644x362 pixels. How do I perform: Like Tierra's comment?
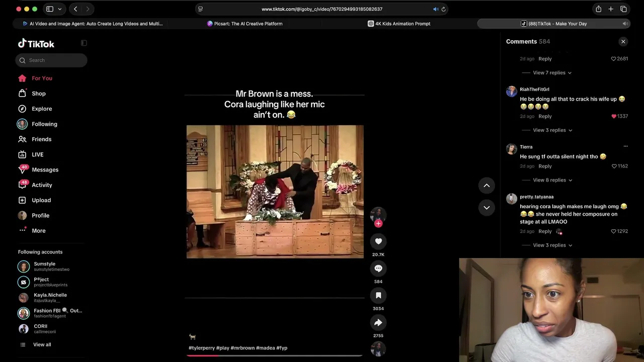point(614,166)
